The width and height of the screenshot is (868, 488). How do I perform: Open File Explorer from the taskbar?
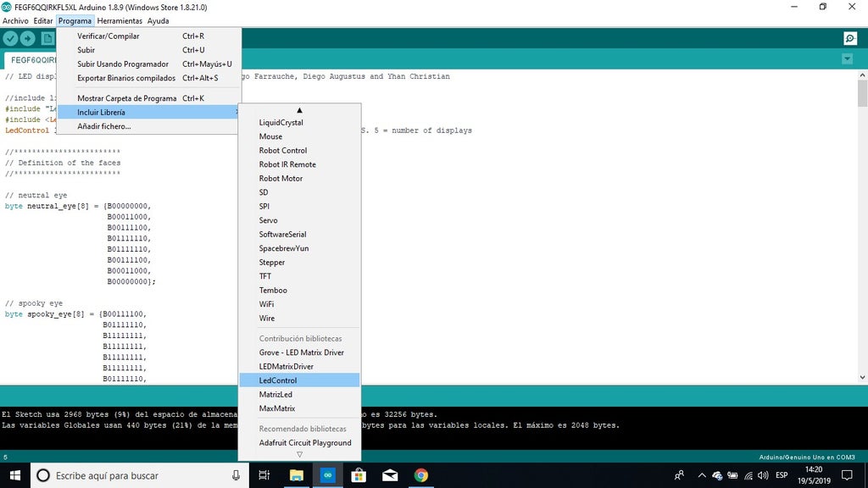pyautogui.click(x=296, y=475)
